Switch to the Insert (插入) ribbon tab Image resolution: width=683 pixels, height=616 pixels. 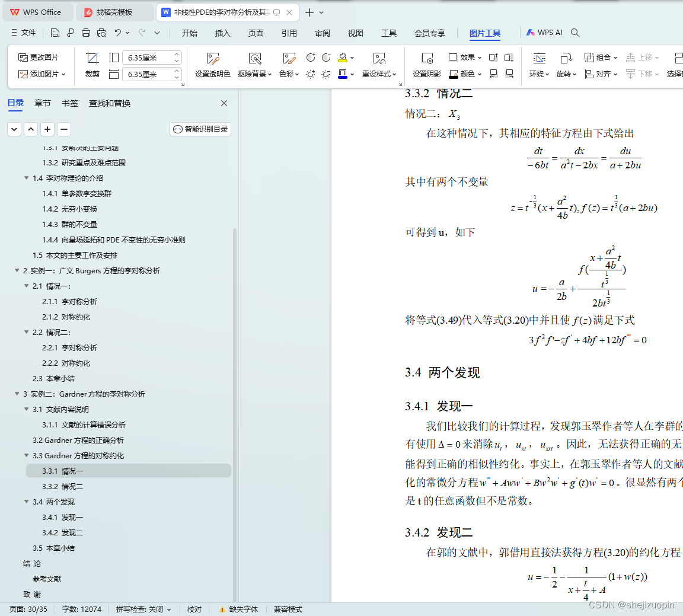(x=222, y=33)
